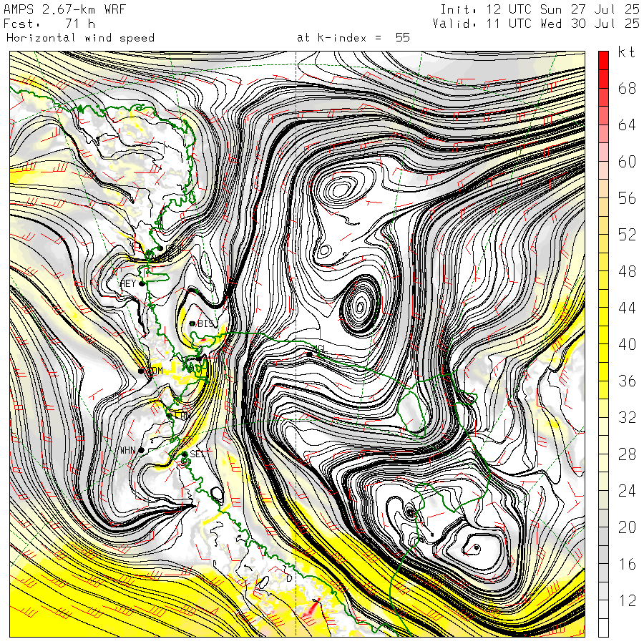Click the SEL station label
The width and height of the screenshot is (644, 644).
point(197,454)
